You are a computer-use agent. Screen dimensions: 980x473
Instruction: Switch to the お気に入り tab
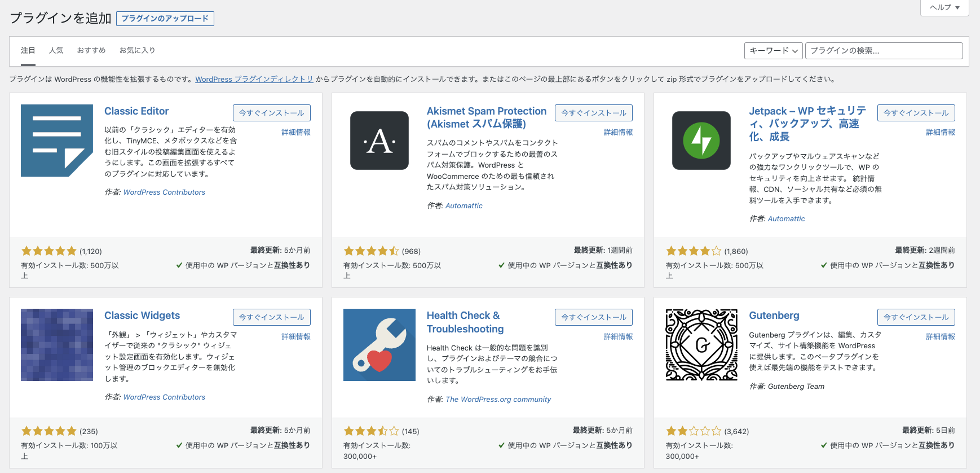click(137, 50)
